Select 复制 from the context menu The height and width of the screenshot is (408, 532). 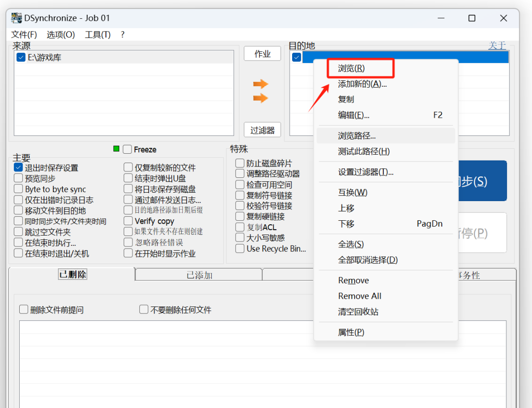point(386,100)
